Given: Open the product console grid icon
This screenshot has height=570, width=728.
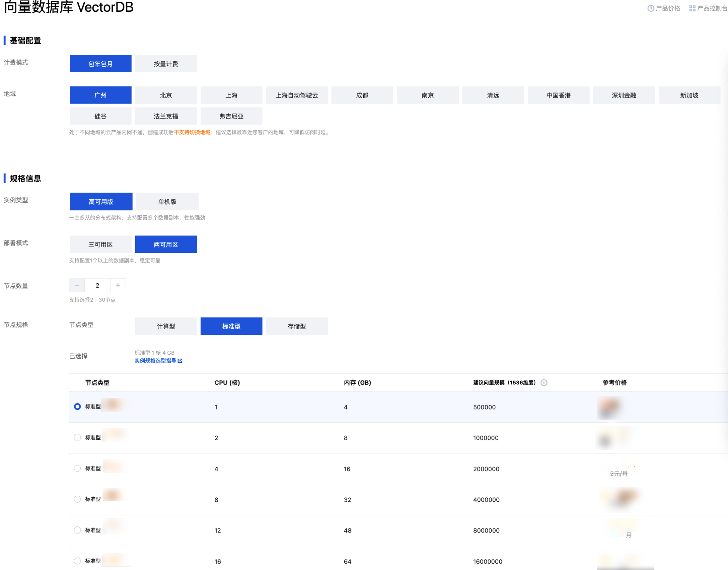Looking at the screenshot, I should pos(692,8).
